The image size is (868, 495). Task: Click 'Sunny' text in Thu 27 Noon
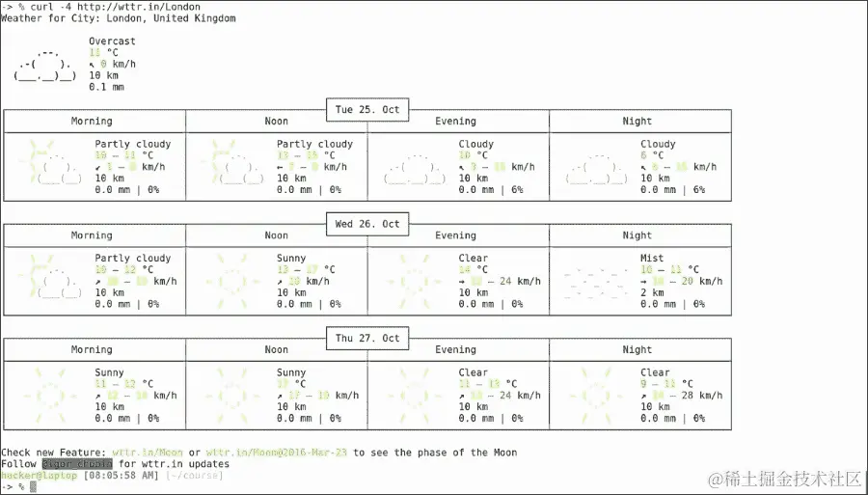click(x=291, y=372)
